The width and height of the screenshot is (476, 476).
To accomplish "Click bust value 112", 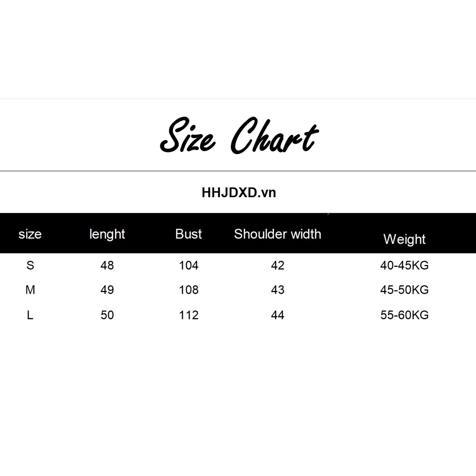I will click(x=188, y=315).
